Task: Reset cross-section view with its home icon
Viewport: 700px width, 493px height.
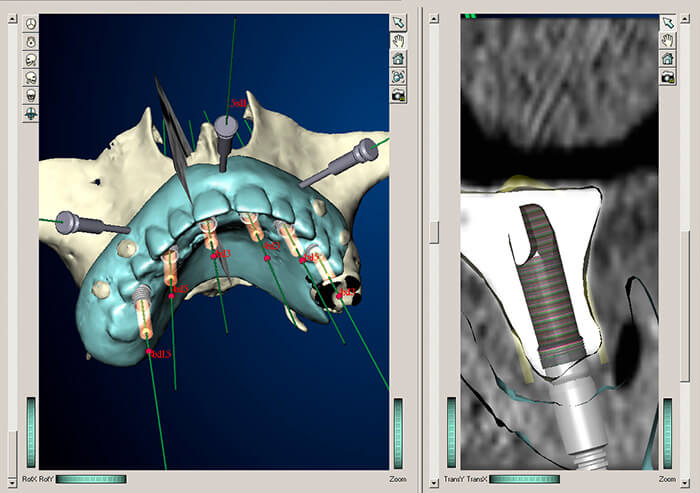Action: point(667,58)
